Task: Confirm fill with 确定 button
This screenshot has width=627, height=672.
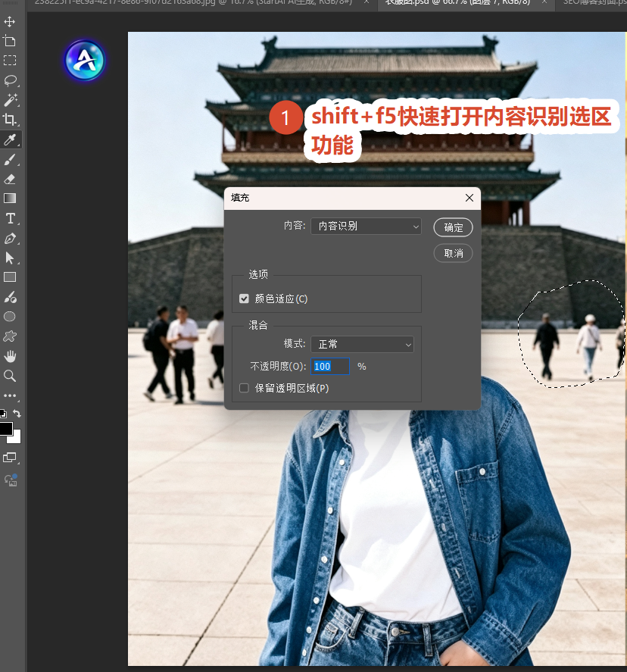Action: click(x=453, y=227)
